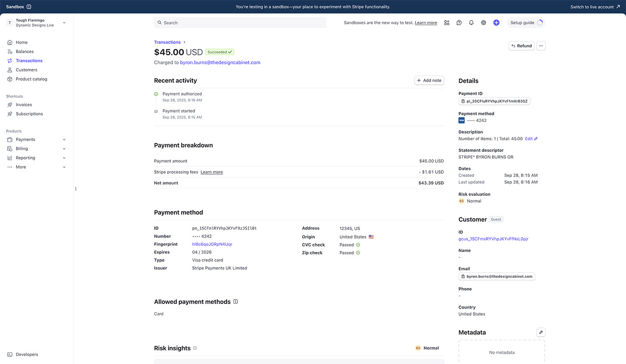Image resolution: width=626 pixels, height=364 pixels.
Task: Open the card fingerprint link
Action: [212, 244]
